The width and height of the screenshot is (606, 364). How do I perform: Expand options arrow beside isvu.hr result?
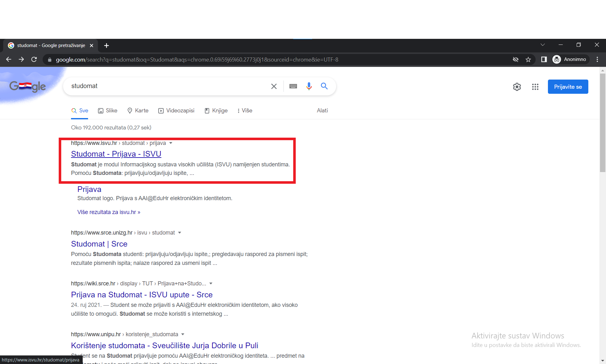171,143
